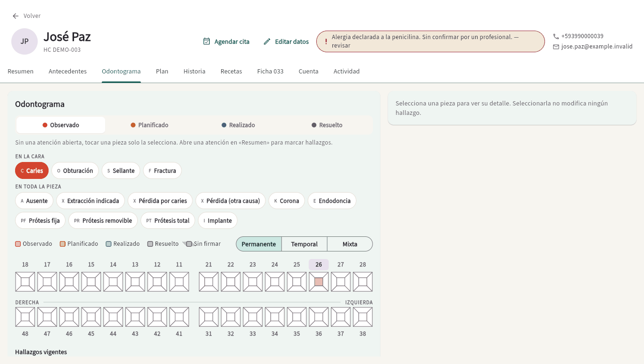Click the calendar icon for Agendar cita

206,41
